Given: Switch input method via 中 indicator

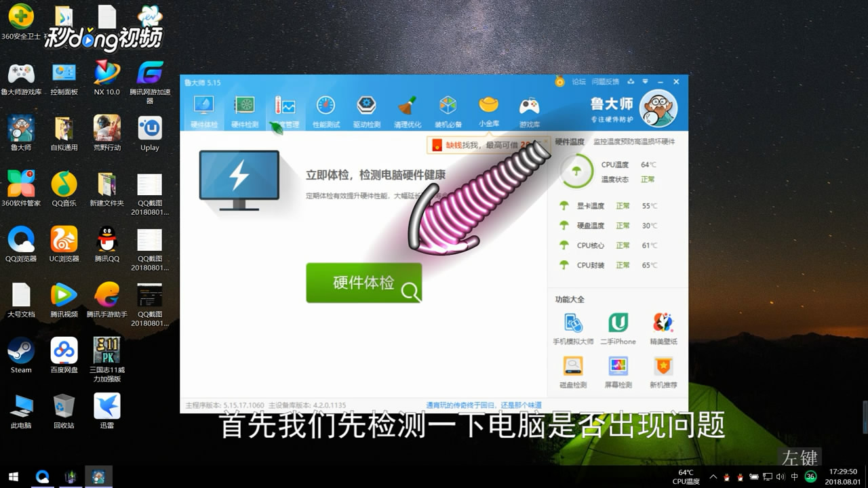Looking at the screenshot, I should coord(794,476).
